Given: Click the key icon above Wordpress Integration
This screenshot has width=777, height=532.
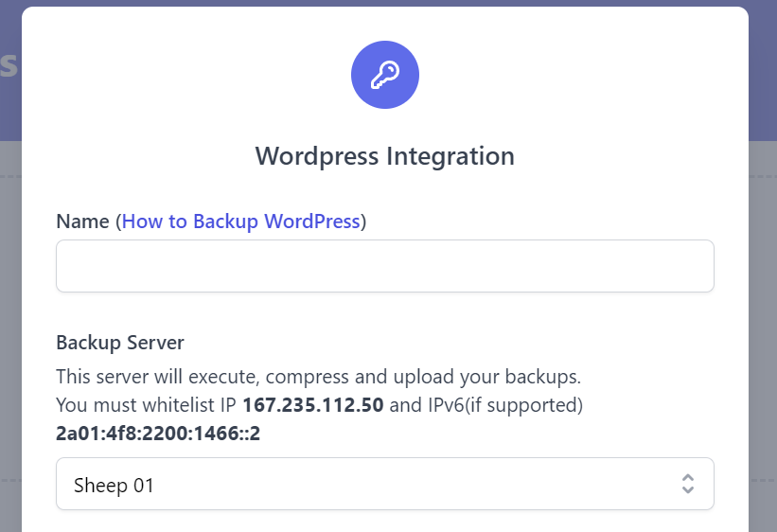Looking at the screenshot, I should (385, 75).
